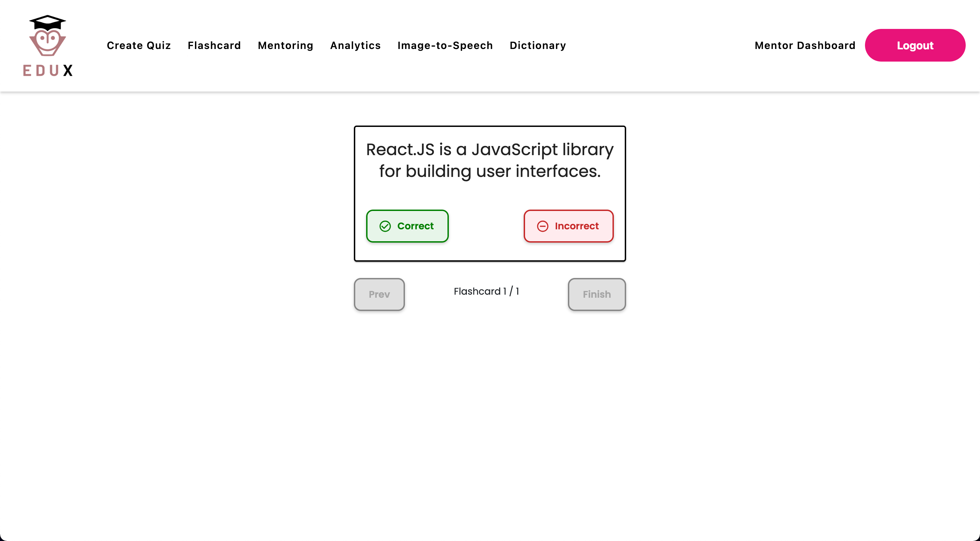Click the Prev flashcard button
Viewport: 980px width, 541px height.
click(379, 294)
